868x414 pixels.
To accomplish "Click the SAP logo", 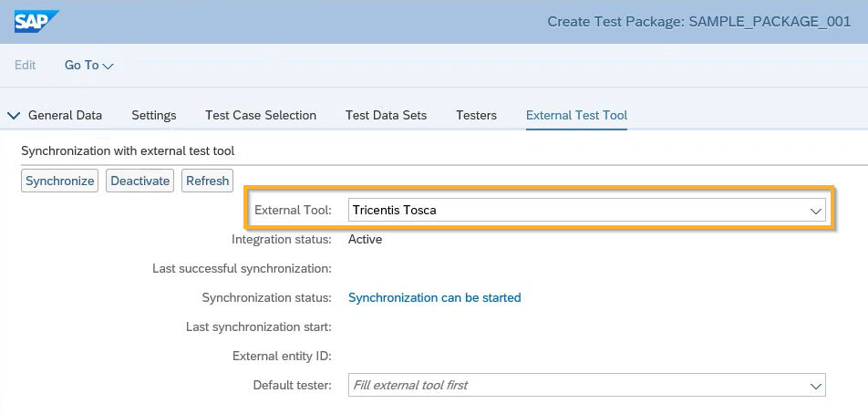I will 36,21.
